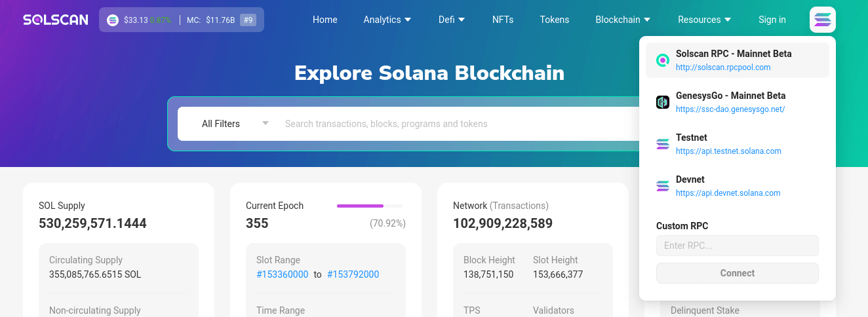
Task: Open the api.devnet.solana.com URL
Action: (728, 193)
